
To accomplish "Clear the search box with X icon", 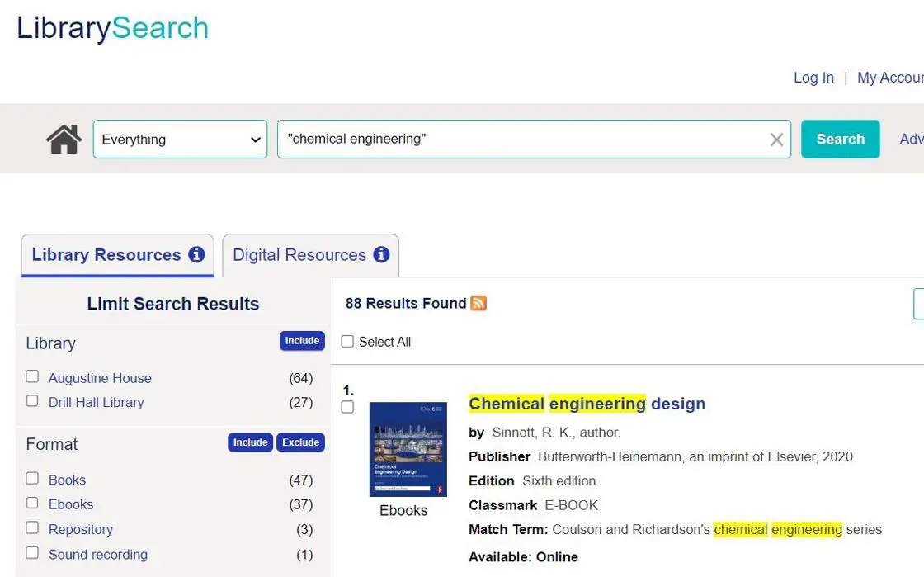I will pos(776,140).
